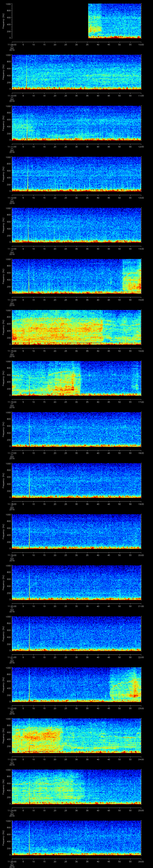
Task: Click the 17:00 end time label
Action: pyautogui.click(x=141, y=402)
